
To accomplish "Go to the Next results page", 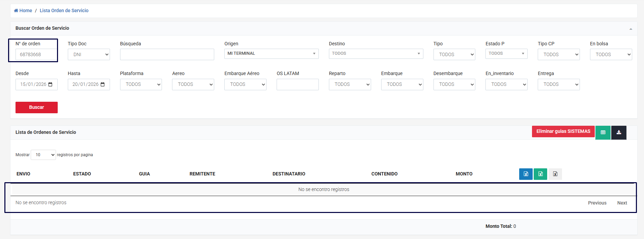I will point(622,203).
